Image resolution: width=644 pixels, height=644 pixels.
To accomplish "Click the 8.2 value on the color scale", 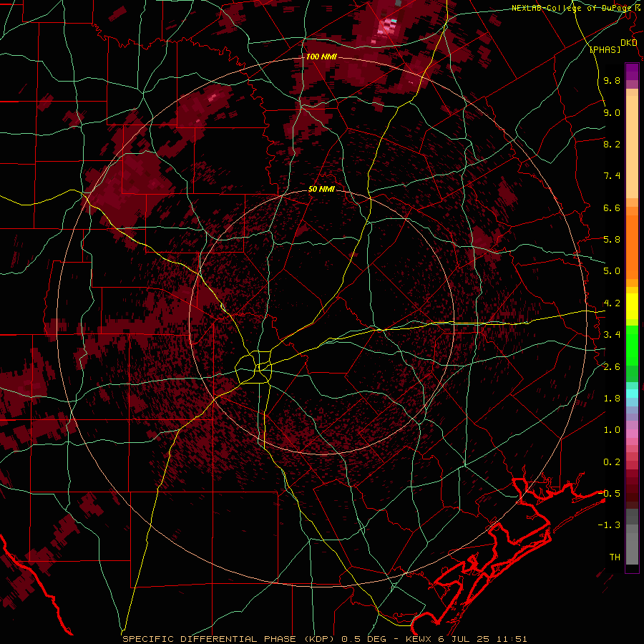I will pos(612,144).
